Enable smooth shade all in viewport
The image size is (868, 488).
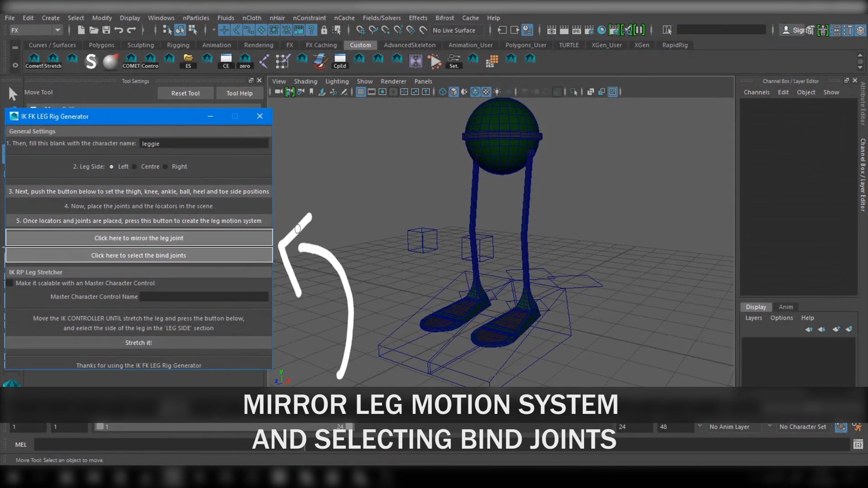(x=454, y=92)
